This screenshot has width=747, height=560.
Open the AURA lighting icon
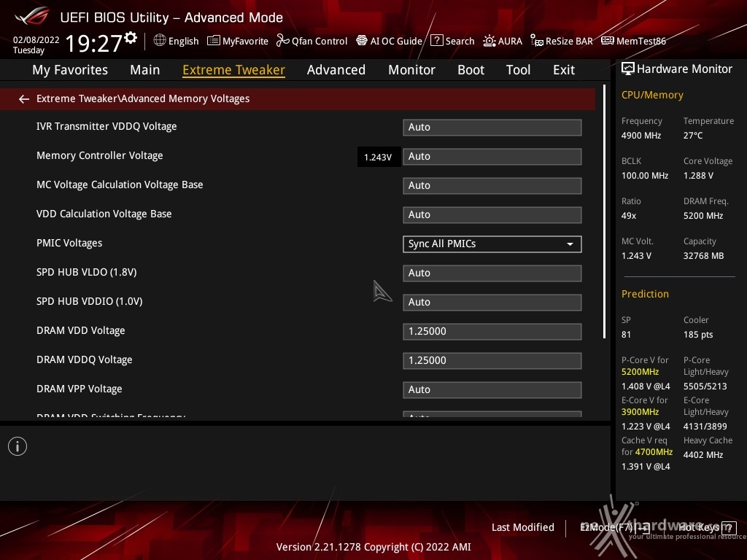[489, 41]
